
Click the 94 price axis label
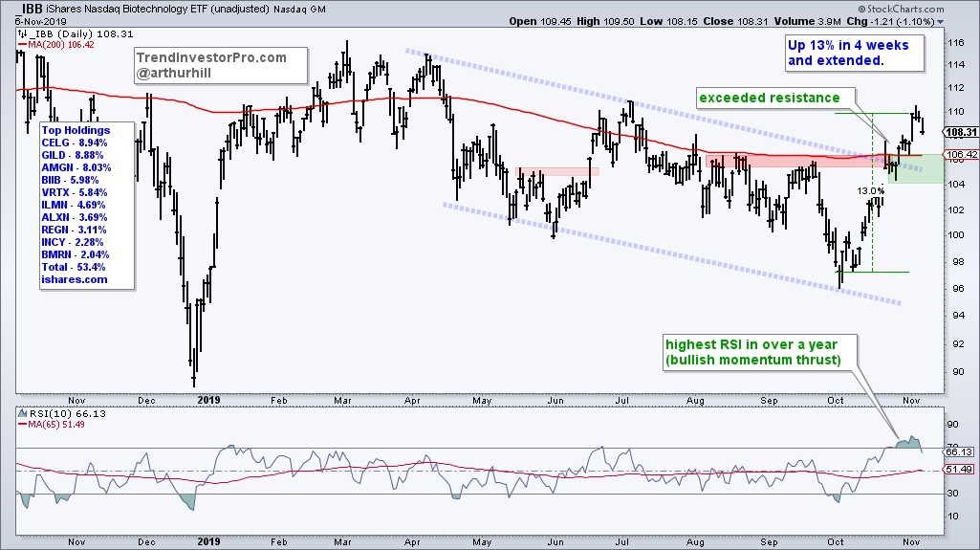[957, 316]
